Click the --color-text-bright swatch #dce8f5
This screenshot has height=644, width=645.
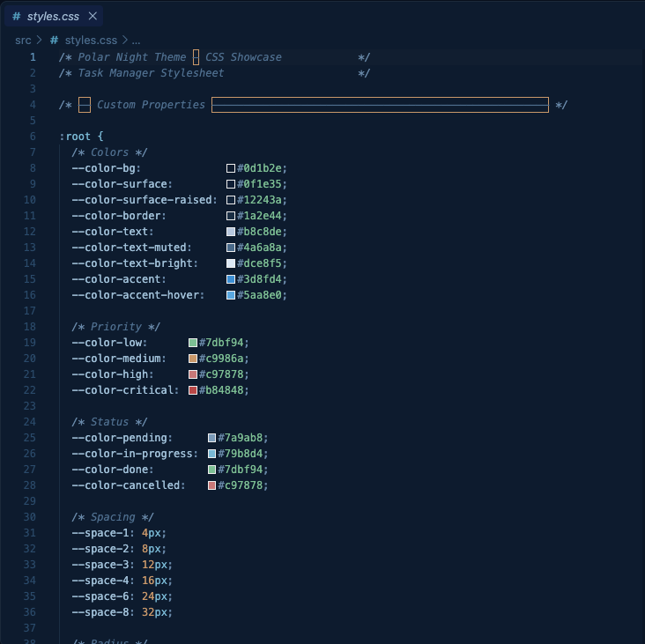click(231, 263)
